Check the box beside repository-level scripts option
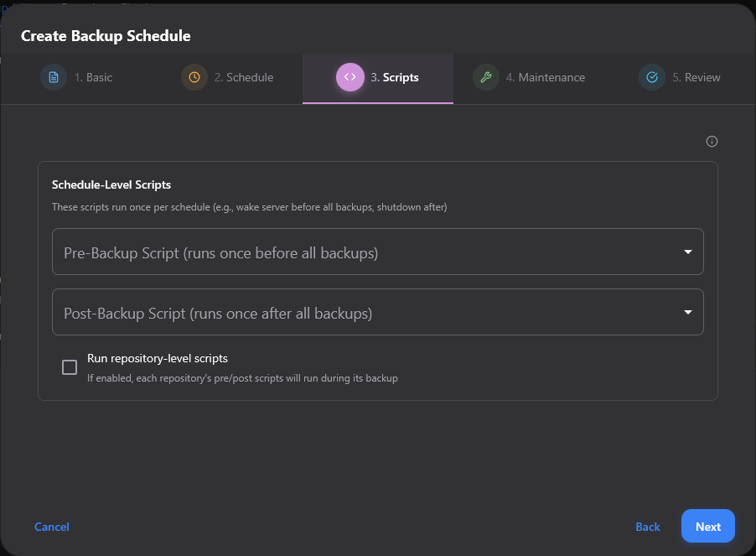 click(x=70, y=366)
